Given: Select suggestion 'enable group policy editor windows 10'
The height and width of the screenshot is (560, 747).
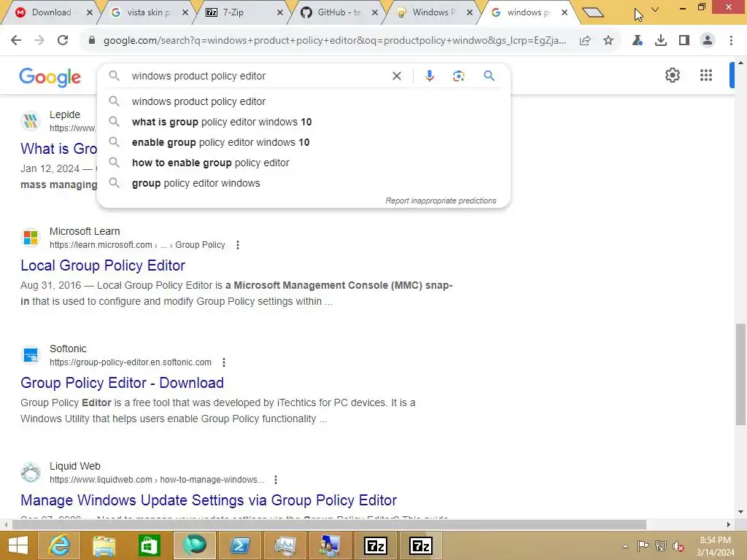Looking at the screenshot, I should coord(303,142).
